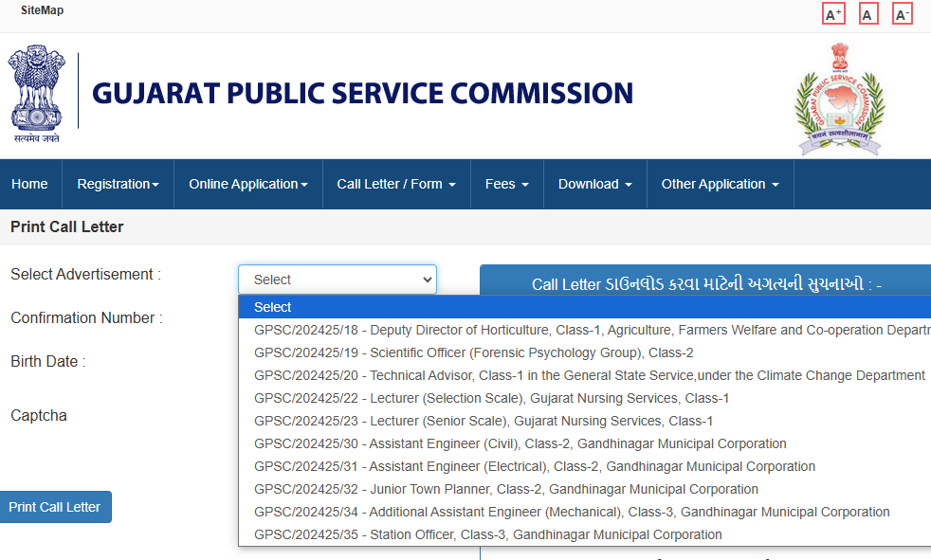Open the Other Application menu

[720, 184]
